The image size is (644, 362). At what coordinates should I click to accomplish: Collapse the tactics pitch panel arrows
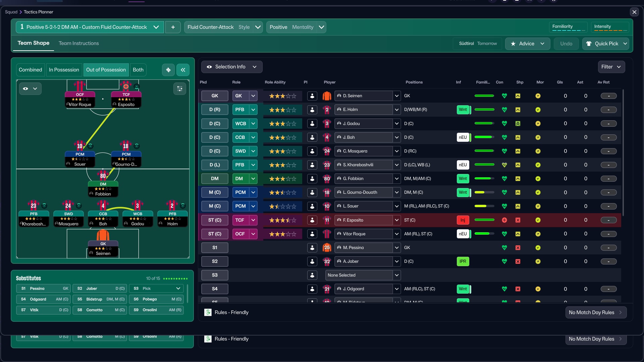183,70
